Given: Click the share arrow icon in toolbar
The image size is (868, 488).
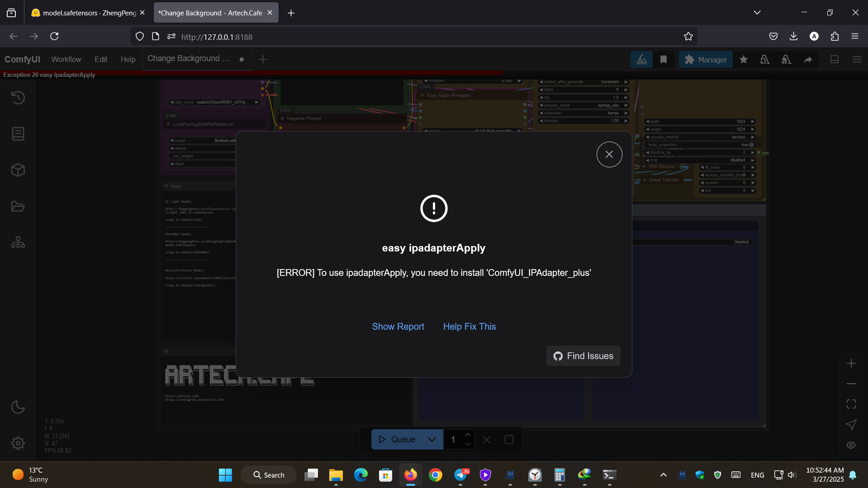Looking at the screenshot, I should pyautogui.click(x=808, y=60).
